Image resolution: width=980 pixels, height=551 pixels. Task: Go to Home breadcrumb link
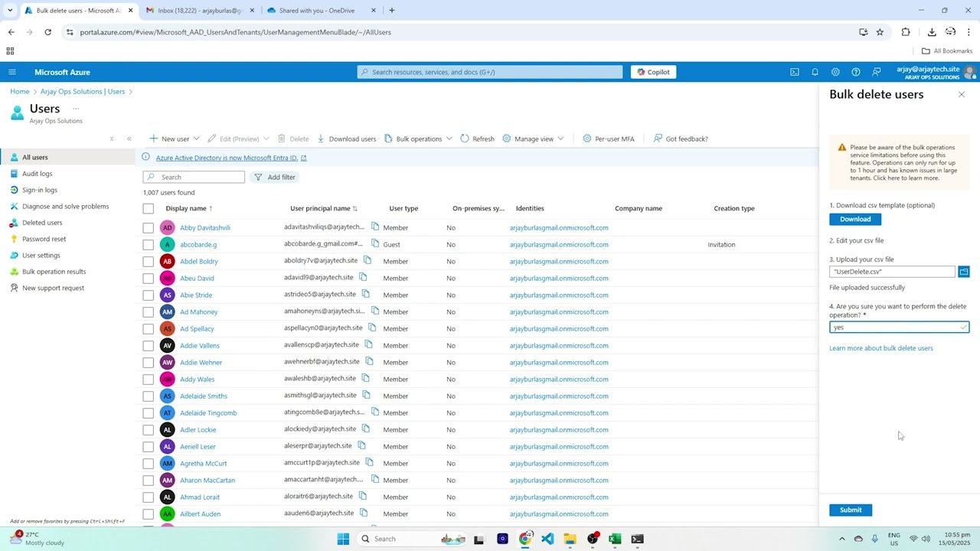click(19, 91)
